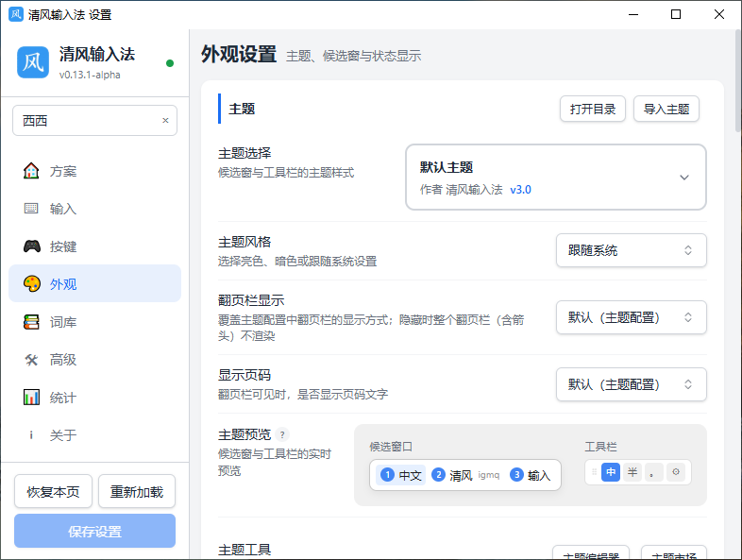Open the 方案 page with house icon
The height and width of the screenshot is (560, 742).
click(94, 171)
